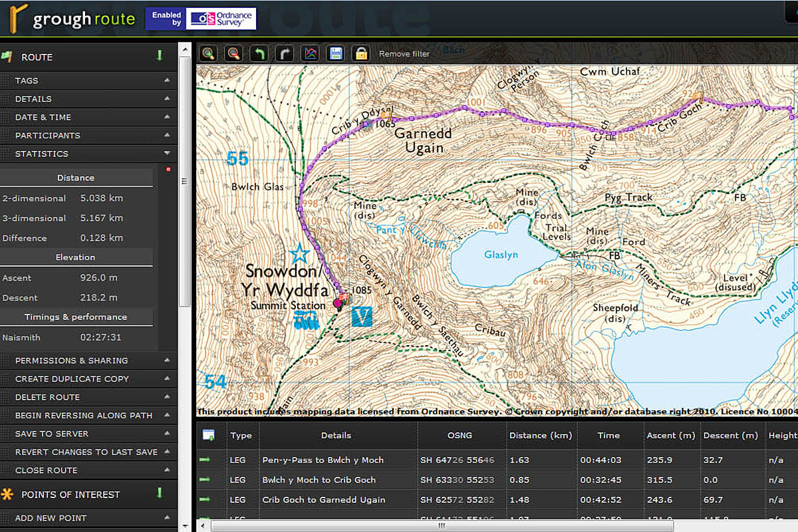Open the elevation profile chart icon
The image size is (798, 532).
(x=310, y=53)
